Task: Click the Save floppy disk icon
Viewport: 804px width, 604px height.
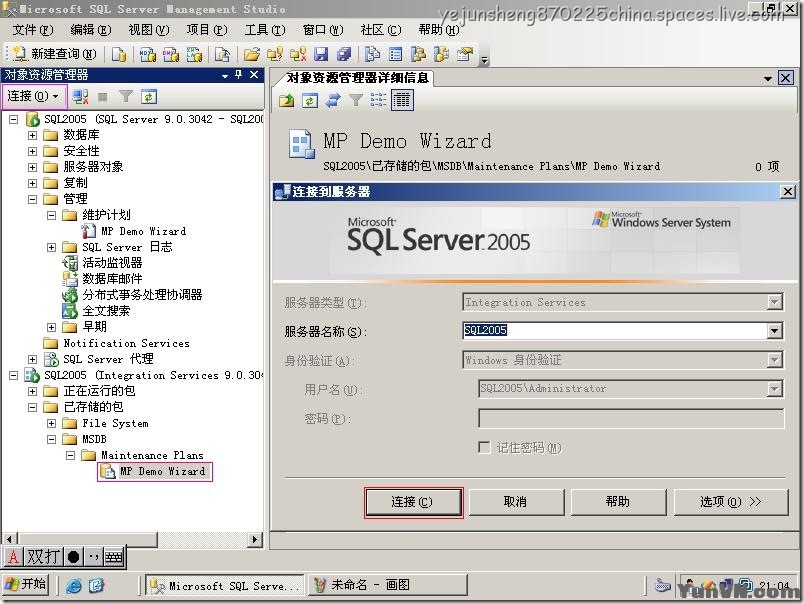Action: coord(321,54)
